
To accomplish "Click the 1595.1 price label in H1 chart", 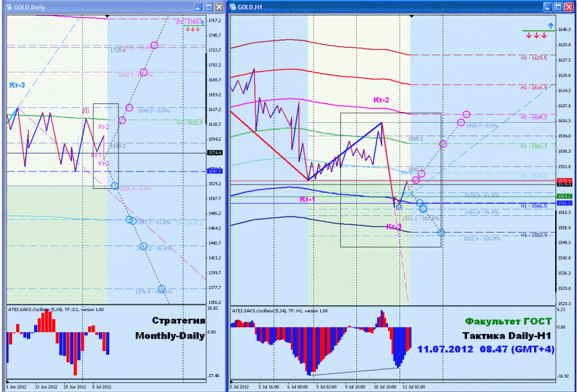I will click(x=416, y=139).
